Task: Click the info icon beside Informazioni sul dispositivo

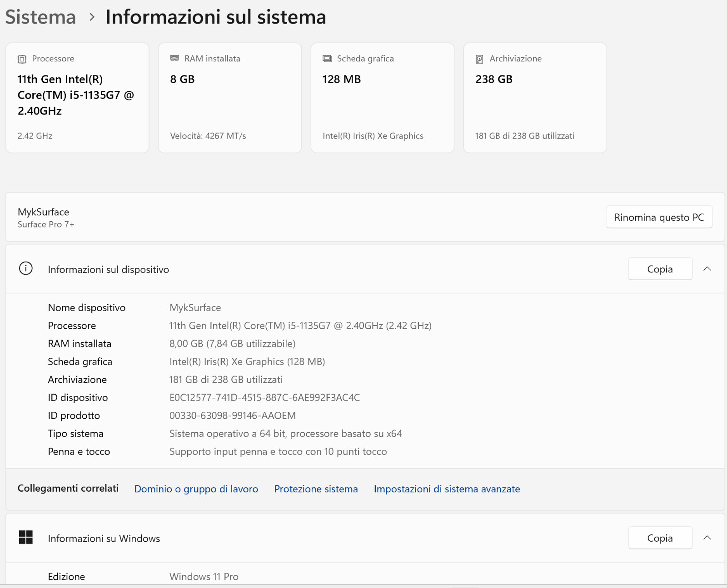Action: [26, 268]
